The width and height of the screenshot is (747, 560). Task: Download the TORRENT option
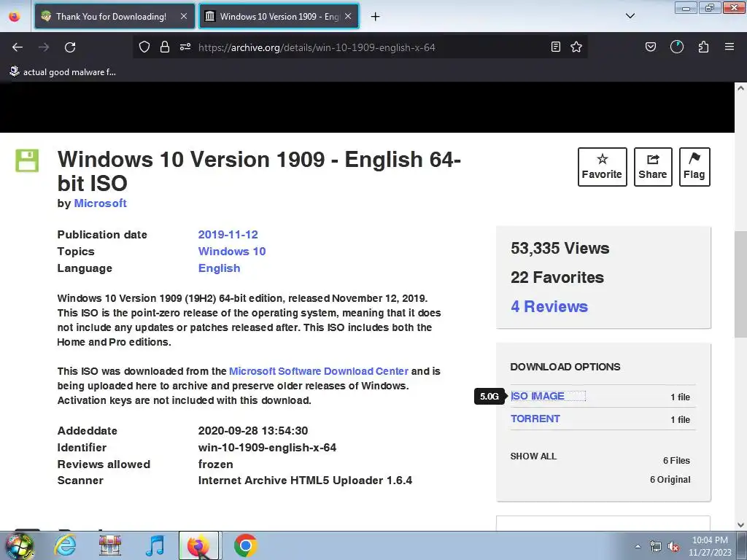535,419
